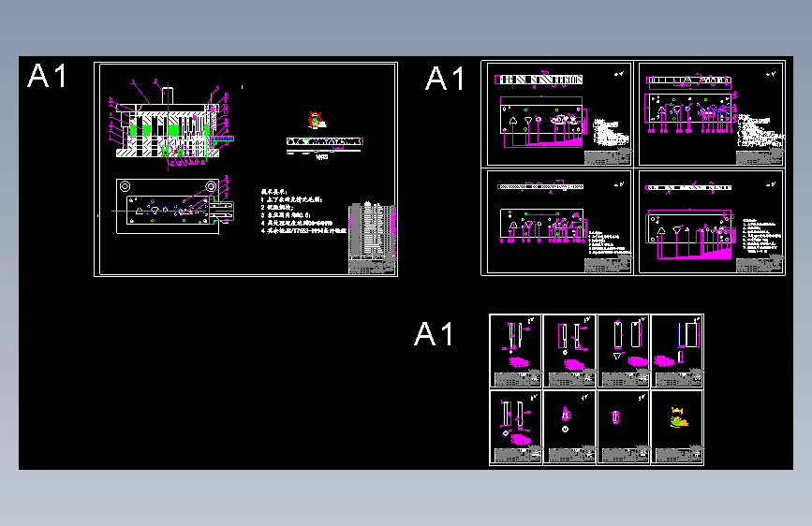Open the first sheet in eight-sheet group's bottom row
812x526 pixels.
(x=516, y=427)
